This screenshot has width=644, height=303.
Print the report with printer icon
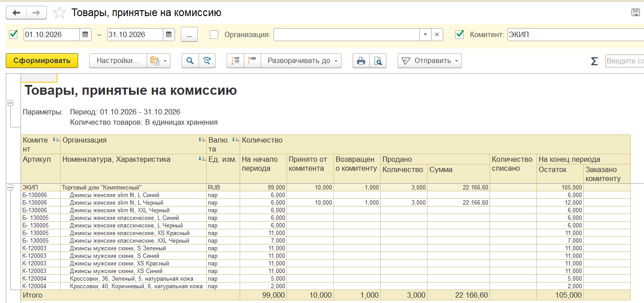point(361,61)
